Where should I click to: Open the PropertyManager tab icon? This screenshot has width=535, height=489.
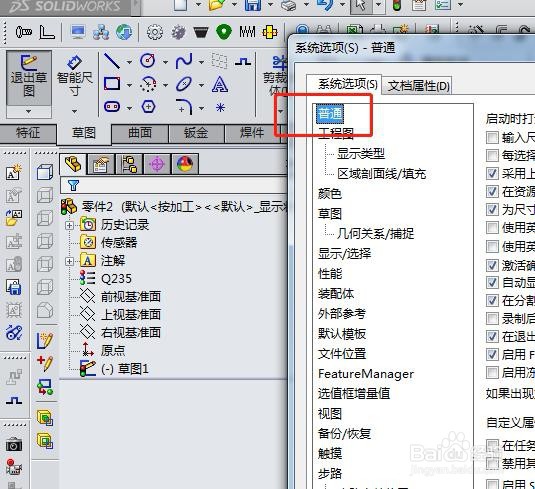100,164
